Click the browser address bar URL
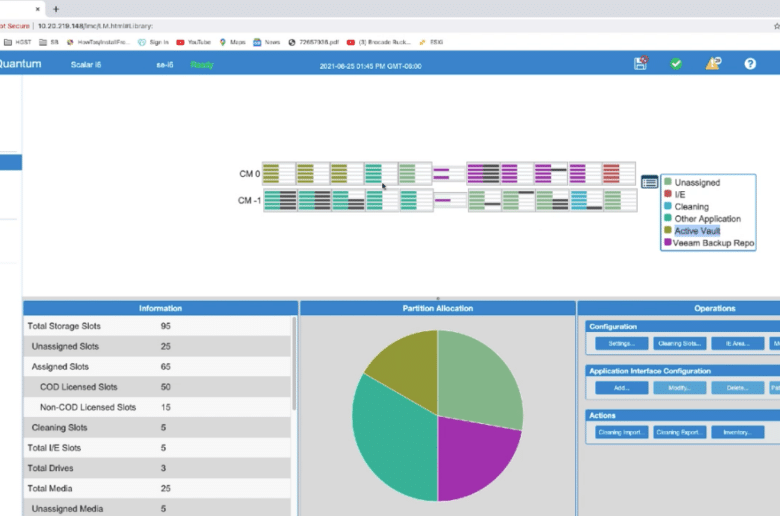The width and height of the screenshot is (780, 516). pos(95,26)
